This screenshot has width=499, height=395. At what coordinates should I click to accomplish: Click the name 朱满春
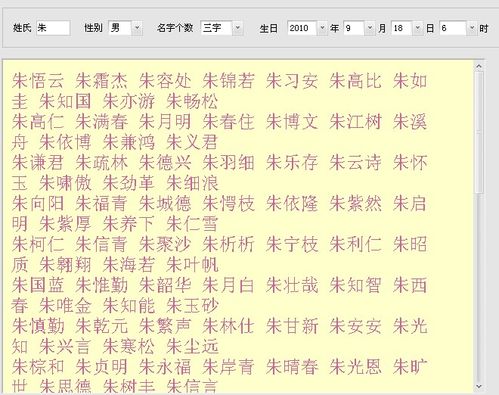point(101,122)
